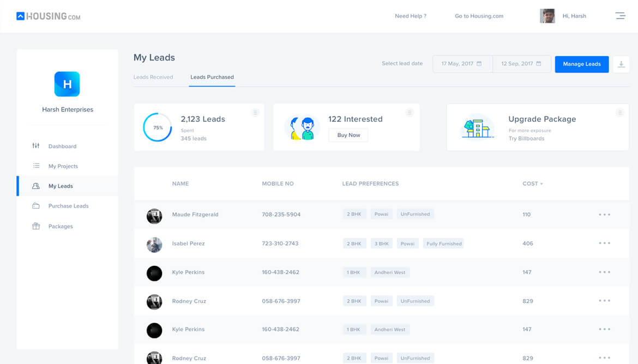Click the Manage Leads button
638x364 pixels.
pyautogui.click(x=581, y=64)
